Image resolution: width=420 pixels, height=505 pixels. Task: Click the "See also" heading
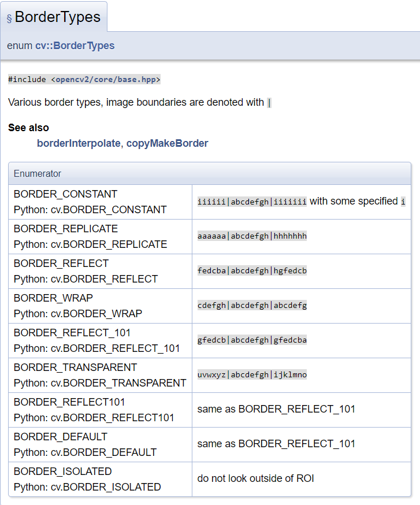(x=28, y=128)
